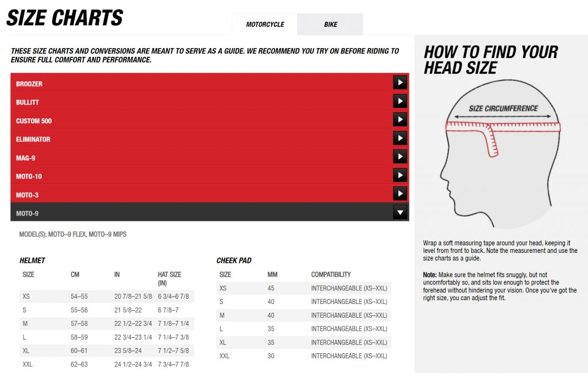Click the 7 1/8–7 1/4 hat size
This screenshot has width=588, height=382.
click(173, 323)
